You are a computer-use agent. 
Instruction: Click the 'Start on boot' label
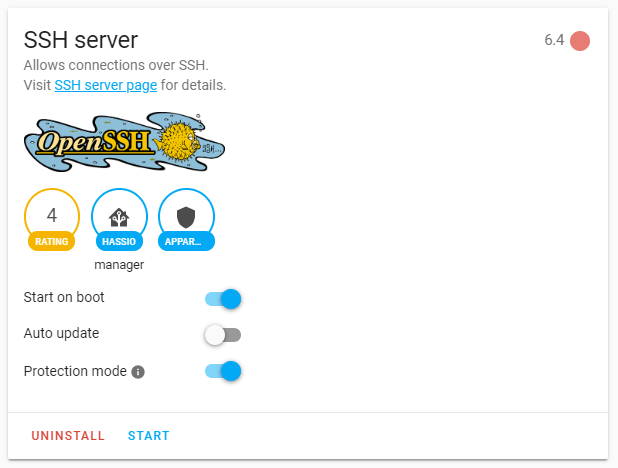pos(64,297)
